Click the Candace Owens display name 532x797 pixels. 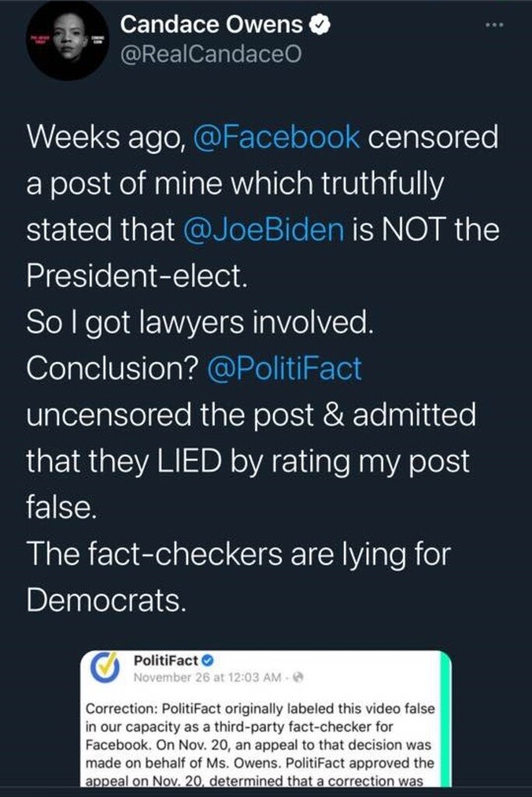click(212, 25)
